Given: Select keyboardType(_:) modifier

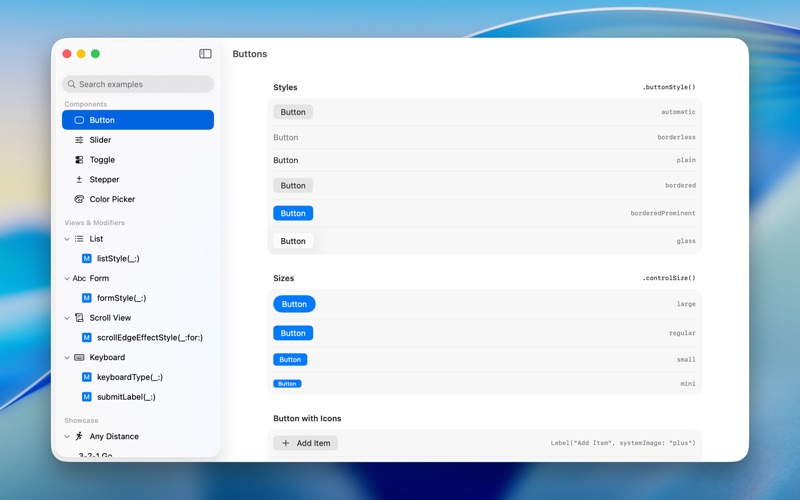Looking at the screenshot, I should click(130, 377).
